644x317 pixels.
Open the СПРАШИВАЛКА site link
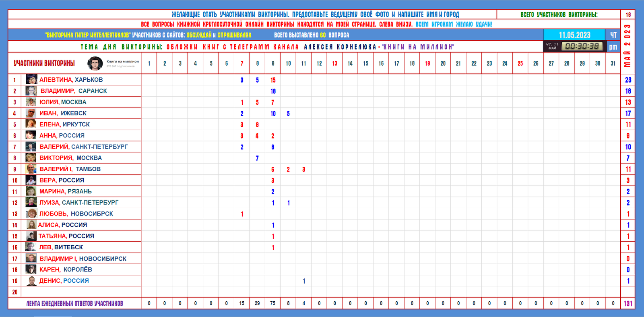234,35
